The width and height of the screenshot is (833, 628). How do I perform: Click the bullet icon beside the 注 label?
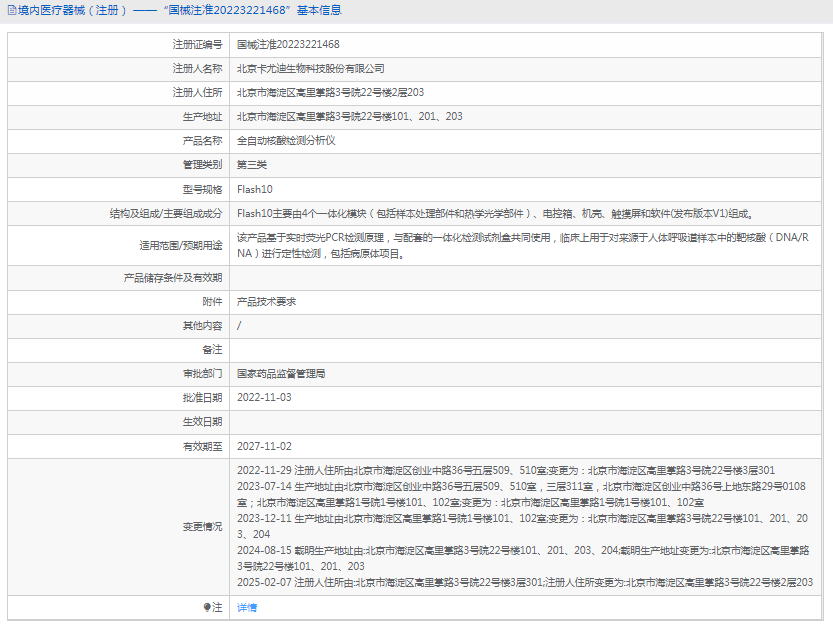207,607
